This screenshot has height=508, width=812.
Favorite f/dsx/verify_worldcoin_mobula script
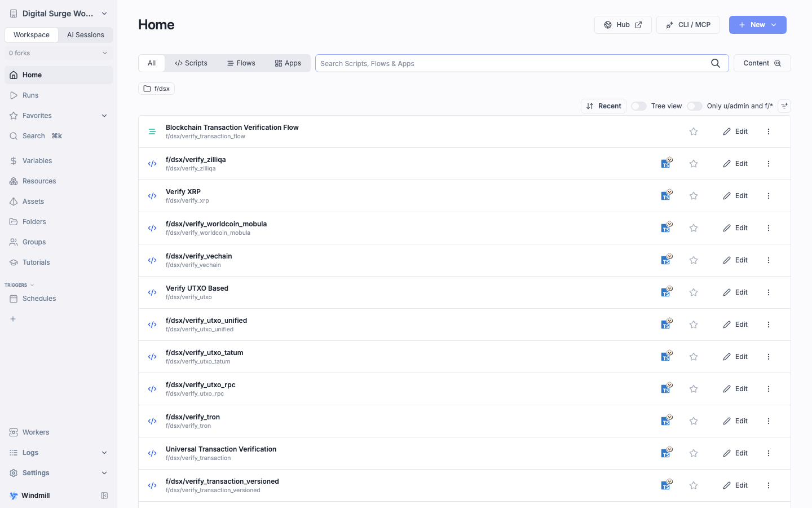click(694, 228)
